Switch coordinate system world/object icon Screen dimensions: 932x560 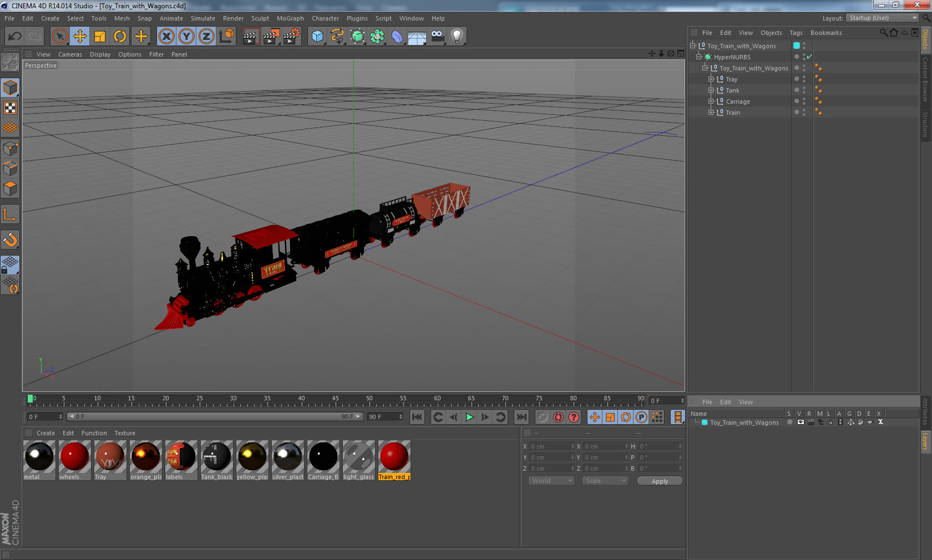pyautogui.click(x=226, y=37)
